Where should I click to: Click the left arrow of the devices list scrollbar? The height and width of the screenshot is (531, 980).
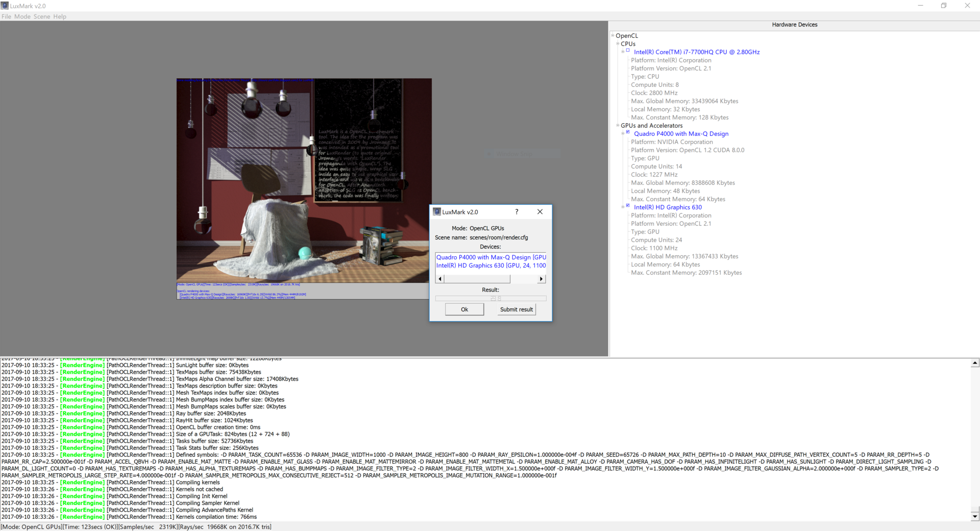coord(440,279)
